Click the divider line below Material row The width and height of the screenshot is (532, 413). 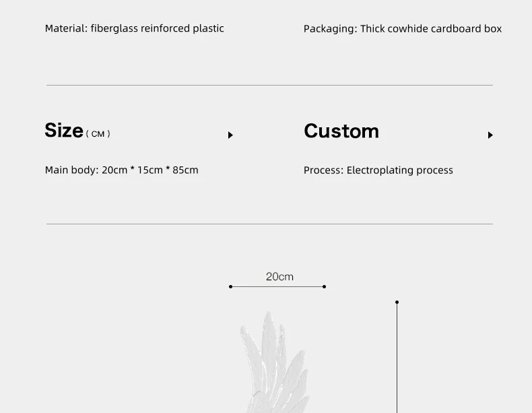270,85
